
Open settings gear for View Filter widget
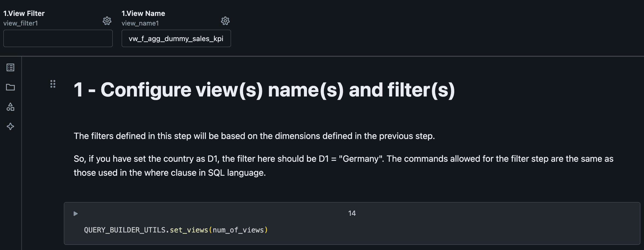107,21
